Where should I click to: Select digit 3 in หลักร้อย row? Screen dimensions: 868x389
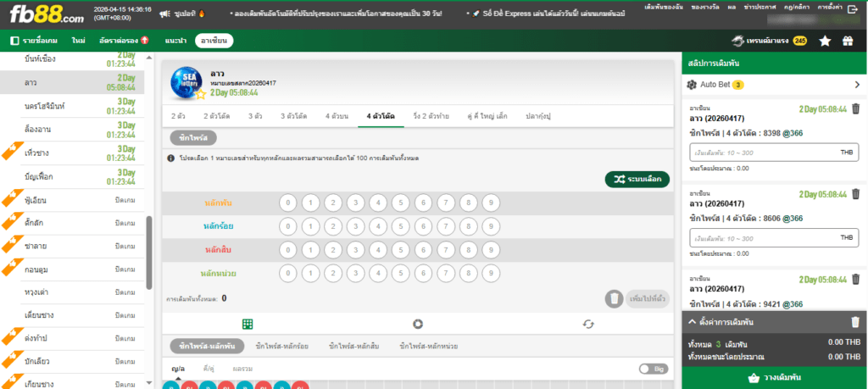click(355, 226)
